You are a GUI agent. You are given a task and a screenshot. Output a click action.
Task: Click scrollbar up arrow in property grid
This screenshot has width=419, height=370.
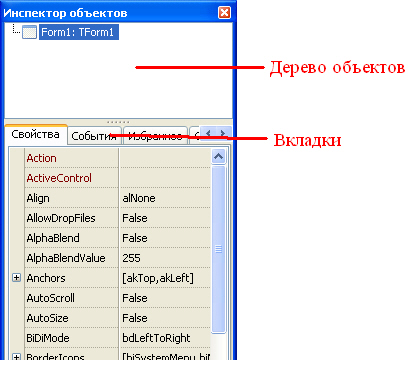pos(218,156)
